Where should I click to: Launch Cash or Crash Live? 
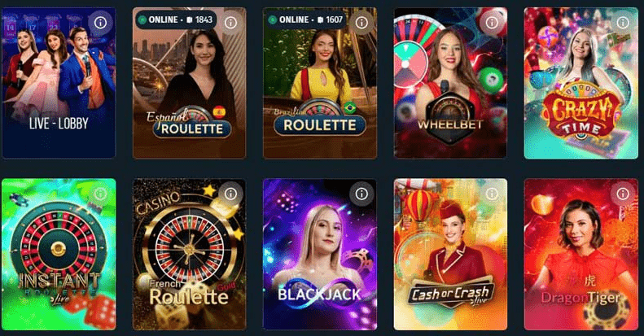tap(450, 254)
